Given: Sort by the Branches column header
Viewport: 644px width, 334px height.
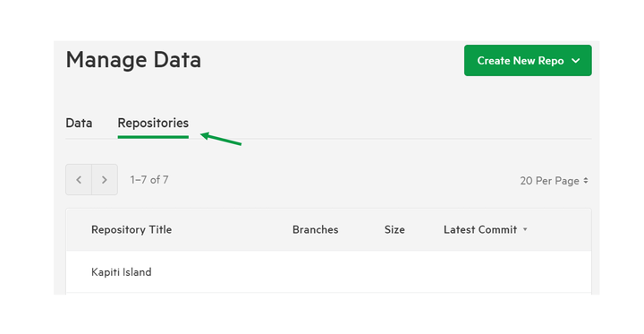Looking at the screenshot, I should point(316,229).
